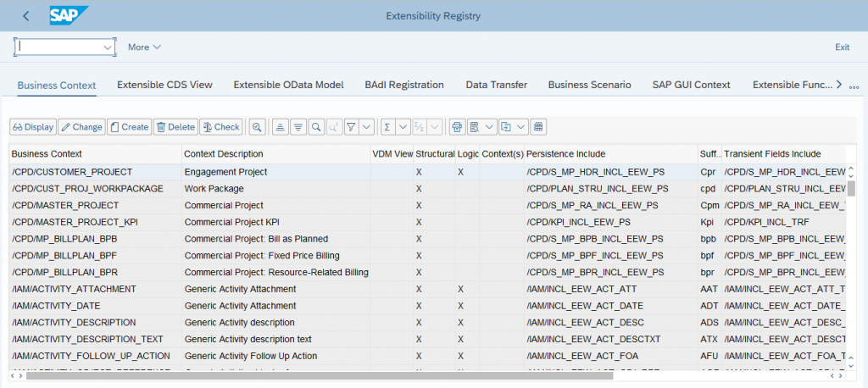The height and width of the screenshot is (388, 868).
Task: Click the Create button
Action: 129,127
